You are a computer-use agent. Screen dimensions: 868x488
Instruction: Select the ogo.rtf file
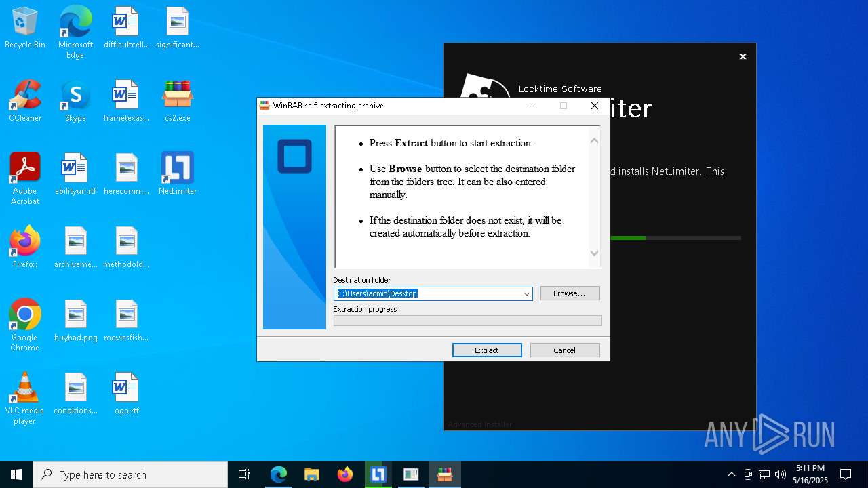coord(126,394)
